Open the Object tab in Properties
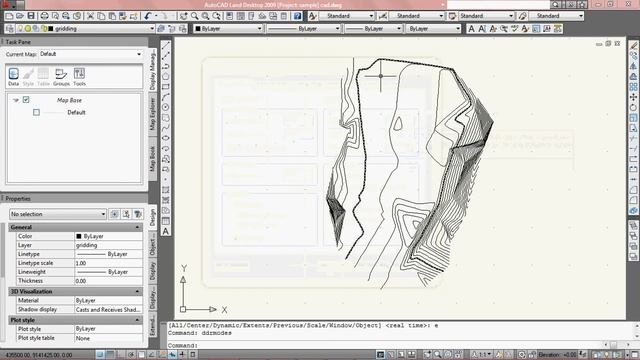The height and width of the screenshot is (360, 640). (153, 244)
